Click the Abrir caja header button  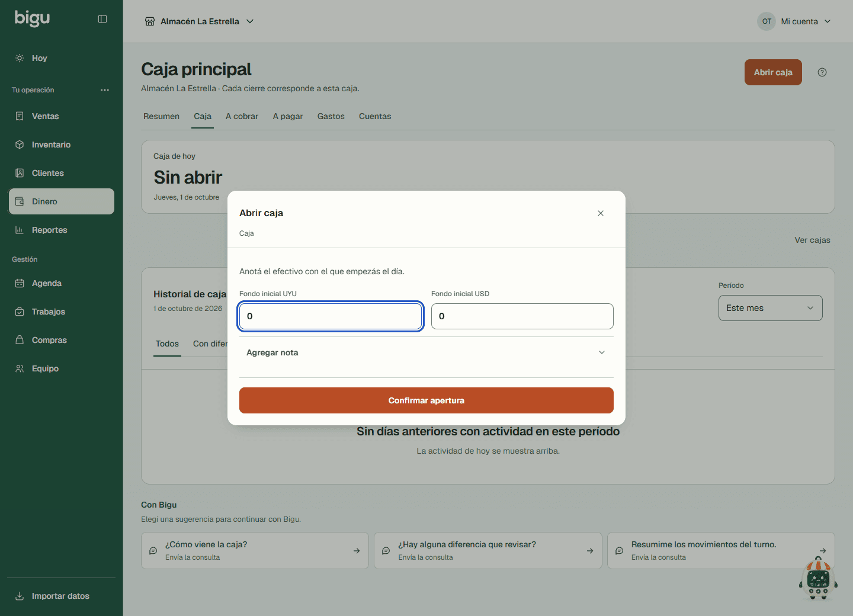pos(773,72)
